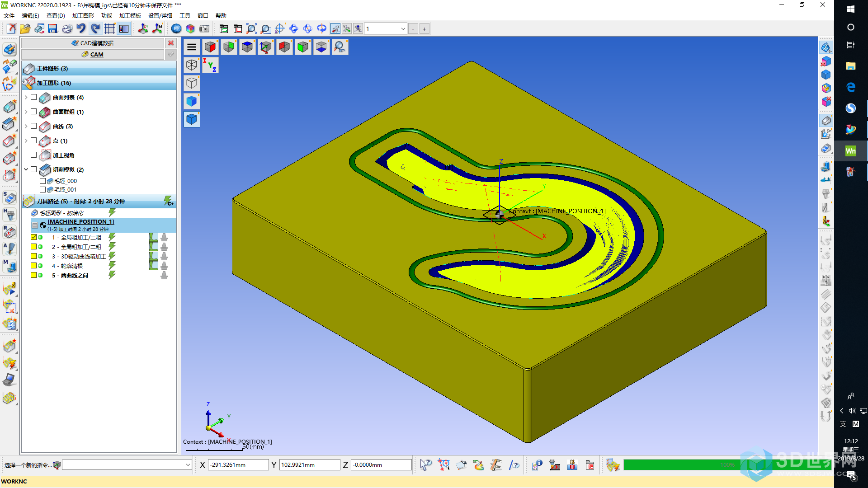Select the red-face cube view icon

click(210, 47)
